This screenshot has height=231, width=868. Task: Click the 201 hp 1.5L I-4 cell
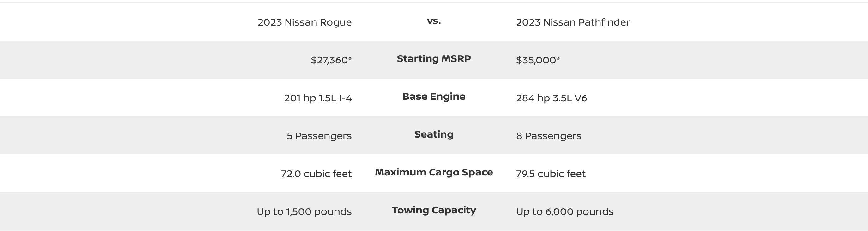pyautogui.click(x=318, y=98)
